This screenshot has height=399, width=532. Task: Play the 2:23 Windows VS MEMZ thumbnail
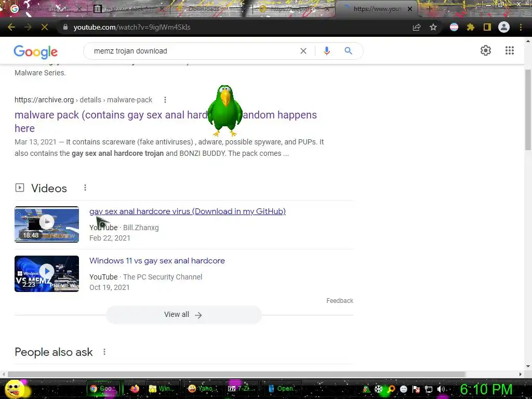[x=46, y=273]
